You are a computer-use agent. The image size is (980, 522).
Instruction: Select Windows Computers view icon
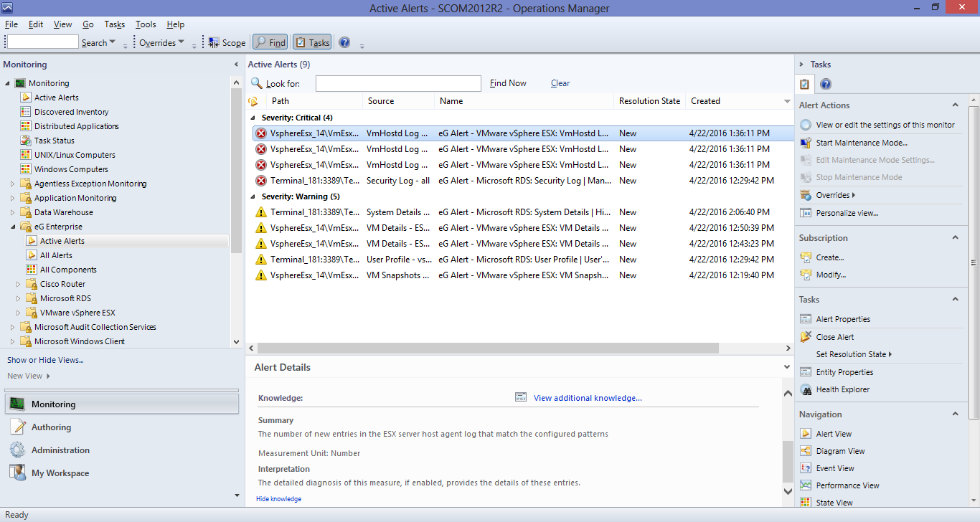(x=26, y=169)
